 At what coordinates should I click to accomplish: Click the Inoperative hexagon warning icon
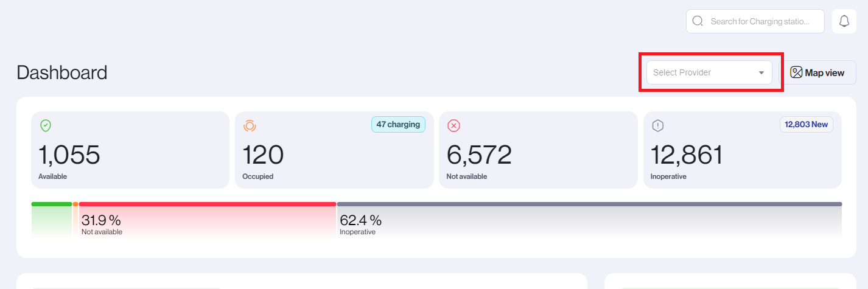pos(657,126)
